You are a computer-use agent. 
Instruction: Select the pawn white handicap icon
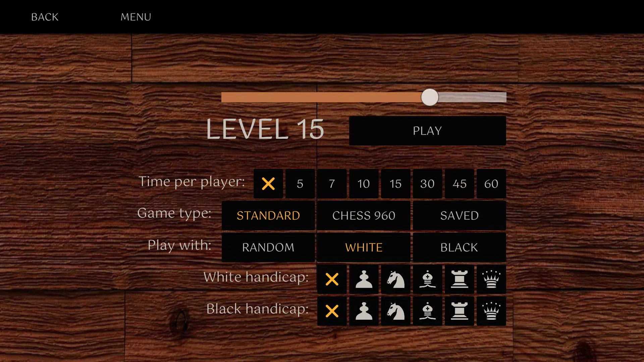coord(364,279)
